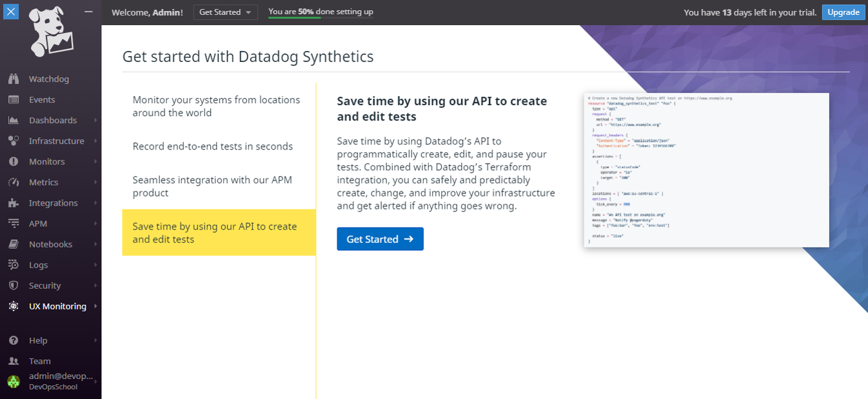The image size is (868, 399).
Task: Click the Monitors alert icon
Action: click(x=14, y=162)
